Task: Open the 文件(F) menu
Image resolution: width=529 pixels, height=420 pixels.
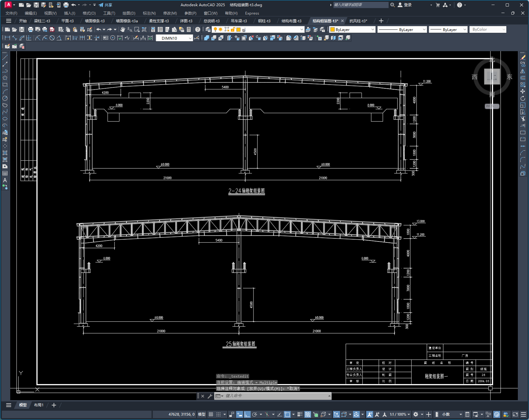Action: [x=11, y=13]
